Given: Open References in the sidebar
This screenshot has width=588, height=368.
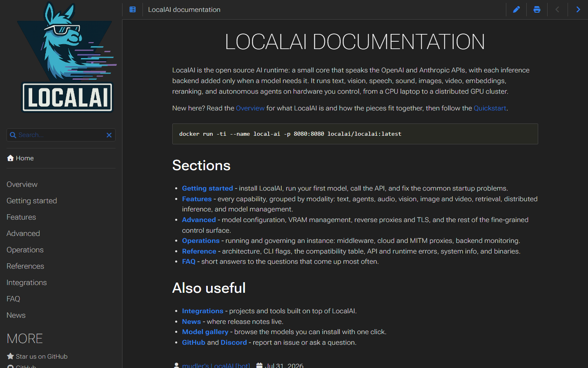Looking at the screenshot, I should click(25, 266).
